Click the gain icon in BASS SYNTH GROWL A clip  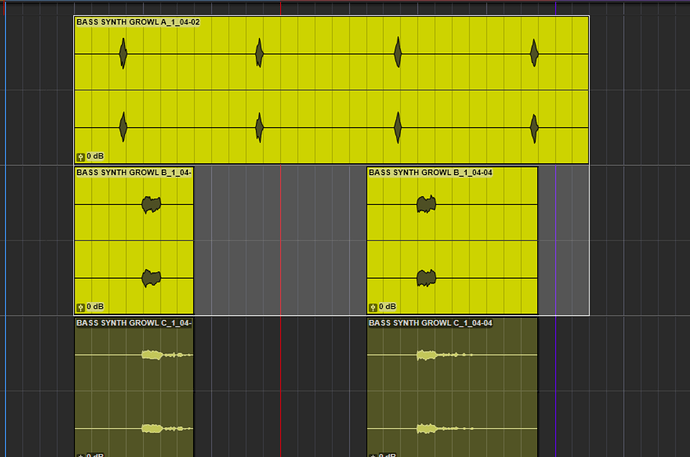point(81,157)
